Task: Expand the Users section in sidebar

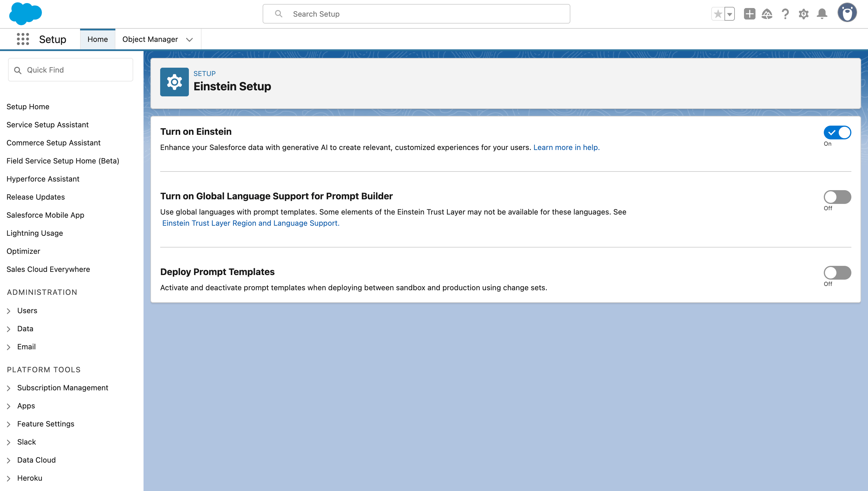Action: 9,311
